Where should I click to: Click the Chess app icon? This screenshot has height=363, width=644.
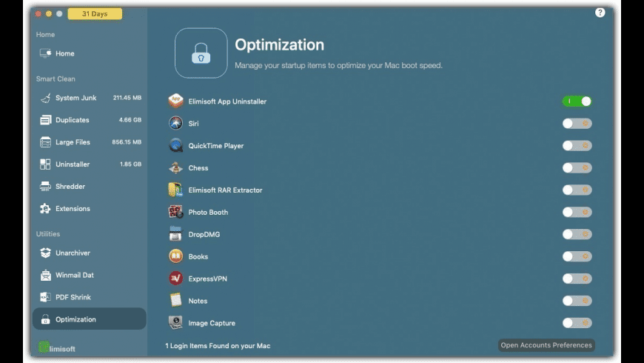click(175, 167)
